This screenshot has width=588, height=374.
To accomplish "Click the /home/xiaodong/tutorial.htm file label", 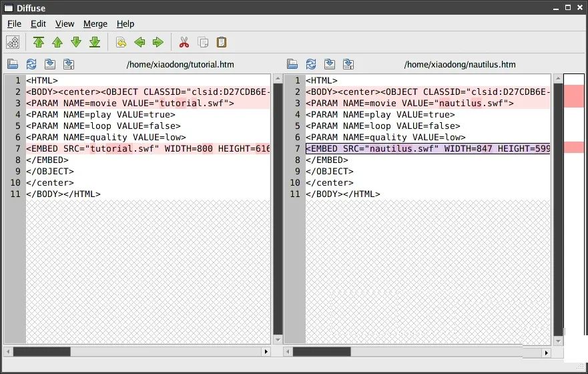I will click(180, 65).
